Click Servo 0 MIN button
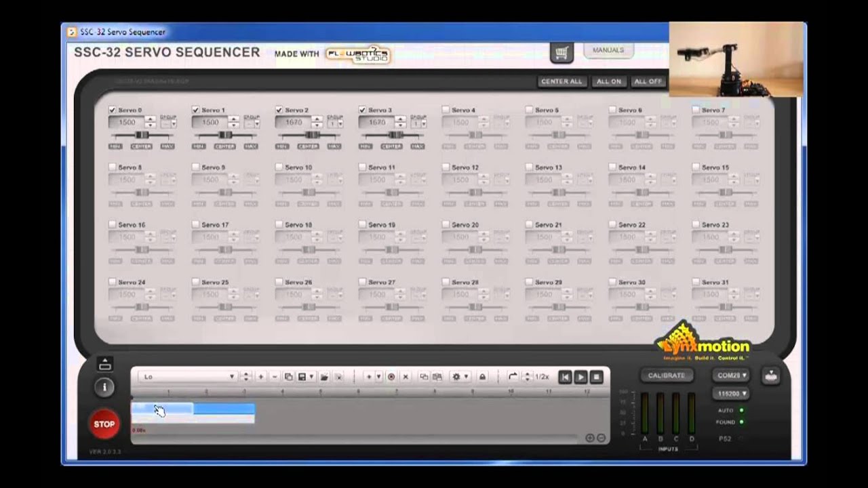The width and height of the screenshot is (868, 488). tap(116, 146)
